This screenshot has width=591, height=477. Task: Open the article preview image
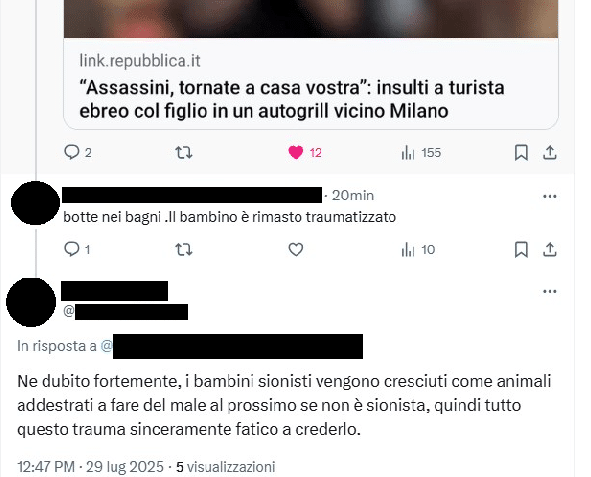tap(311, 19)
